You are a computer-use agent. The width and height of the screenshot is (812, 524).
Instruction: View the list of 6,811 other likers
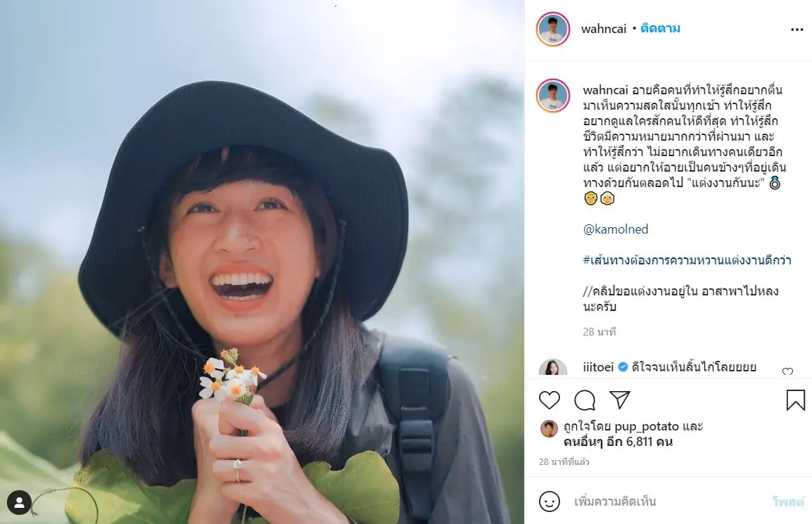pyautogui.click(x=618, y=442)
